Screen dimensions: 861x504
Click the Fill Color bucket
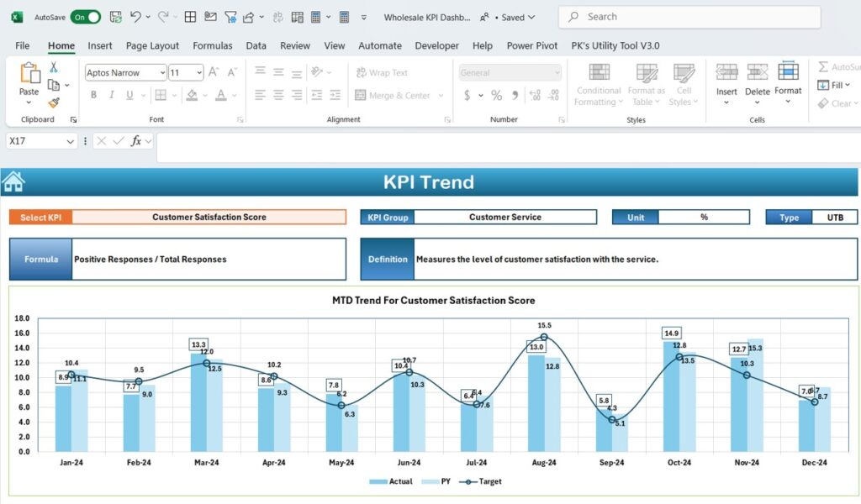192,95
